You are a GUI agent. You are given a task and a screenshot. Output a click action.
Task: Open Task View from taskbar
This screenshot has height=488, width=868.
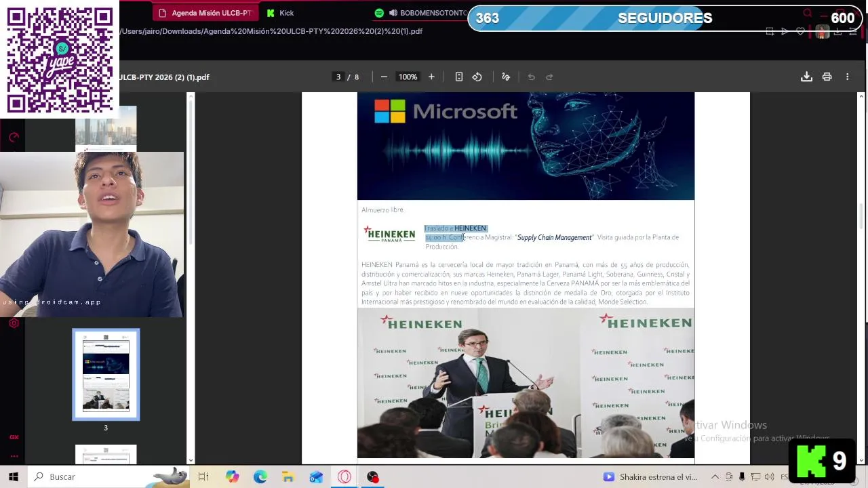(203, 476)
